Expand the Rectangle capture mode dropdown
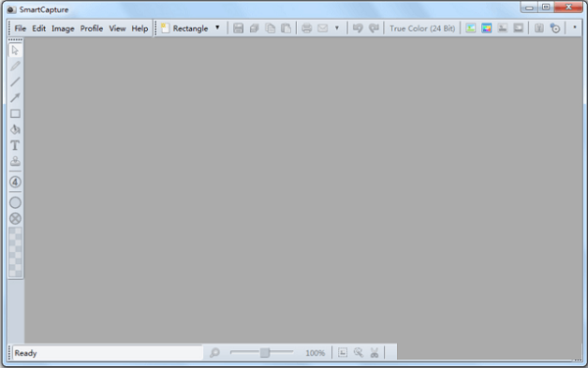This screenshot has height=368, width=588. click(x=218, y=27)
